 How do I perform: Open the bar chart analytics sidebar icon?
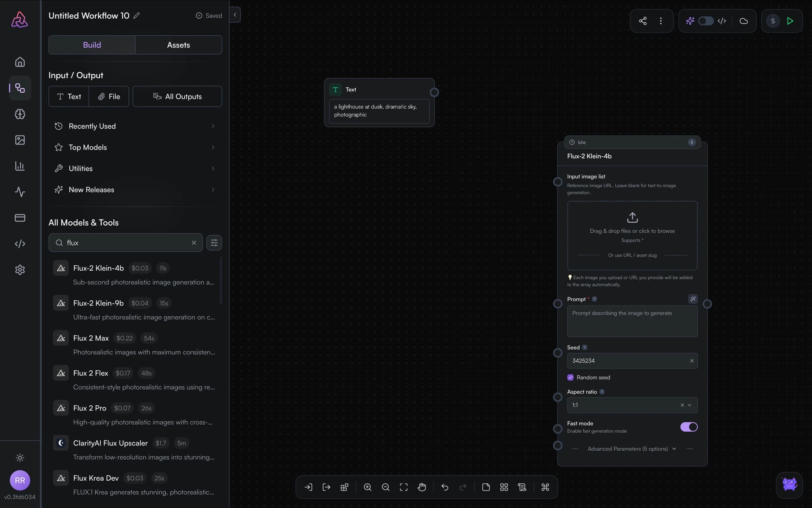(20, 166)
